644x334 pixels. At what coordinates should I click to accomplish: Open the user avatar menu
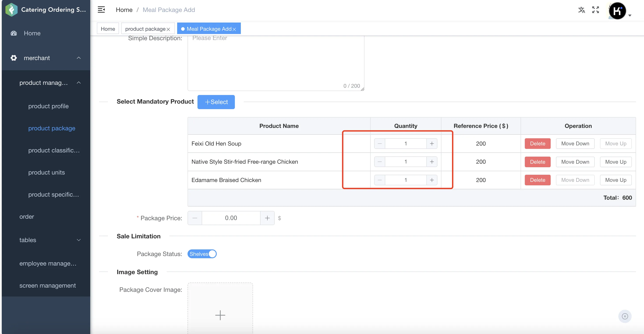pos(617,11)
